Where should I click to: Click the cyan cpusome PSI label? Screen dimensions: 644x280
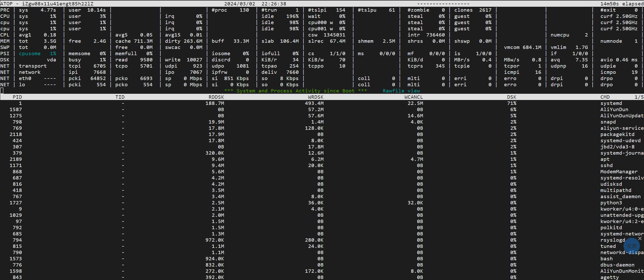30,53
